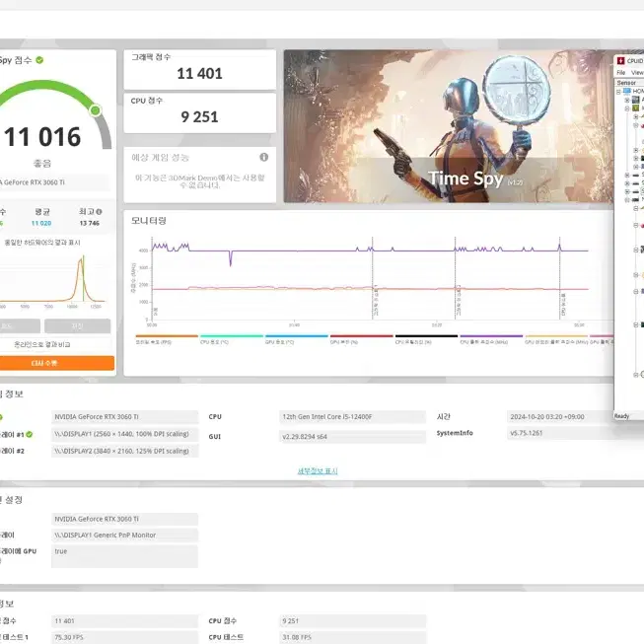
Task: Click the gray 저장 button
Action: pyautogui.click(x=78, y=326)
